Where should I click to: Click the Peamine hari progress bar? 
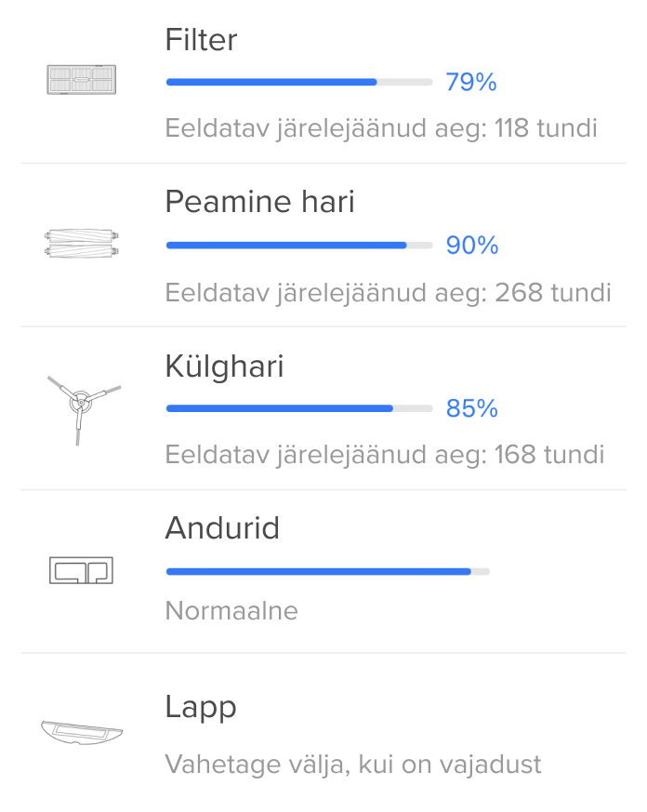(x=298, y=246)
